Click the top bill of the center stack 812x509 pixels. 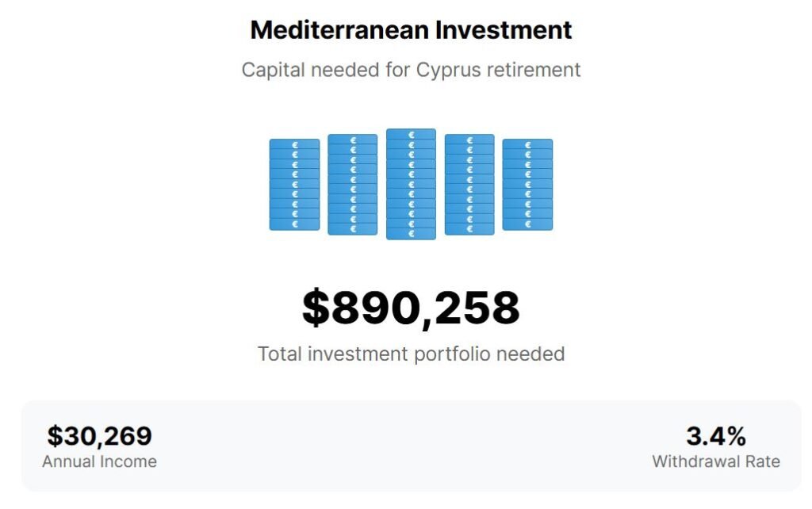click(411, 135)
